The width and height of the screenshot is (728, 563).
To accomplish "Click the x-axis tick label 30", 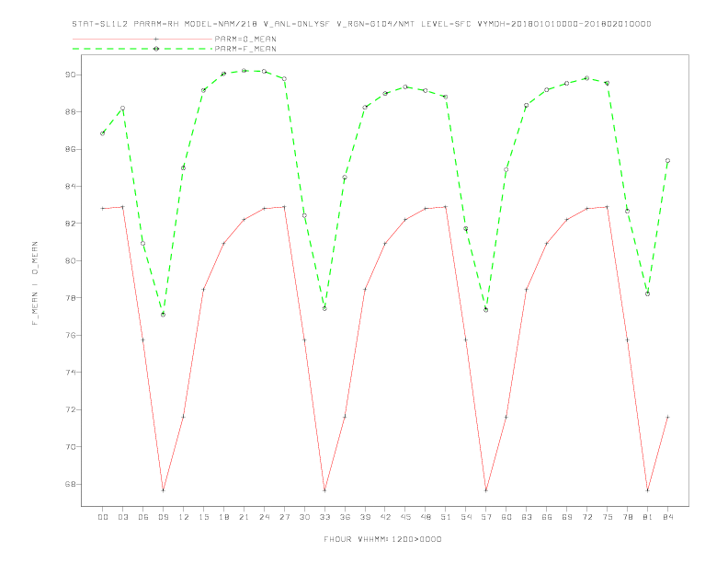I will [x=304, y=517].
